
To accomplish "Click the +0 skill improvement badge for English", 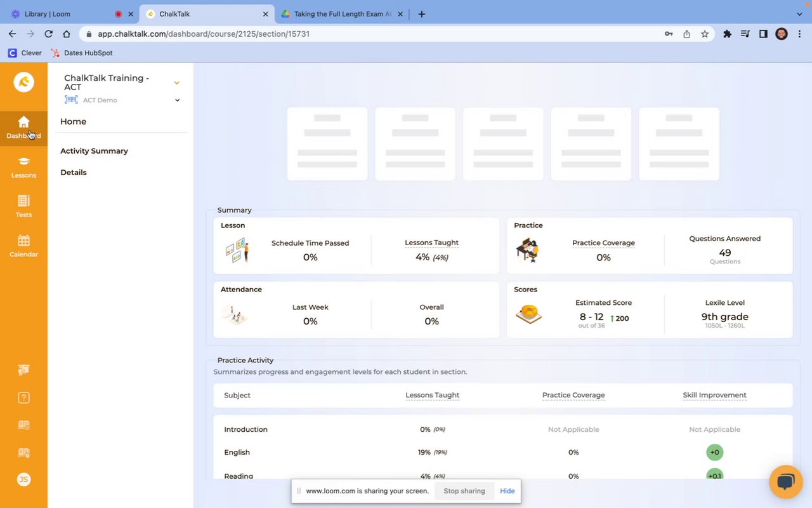I will coord(714,452).
